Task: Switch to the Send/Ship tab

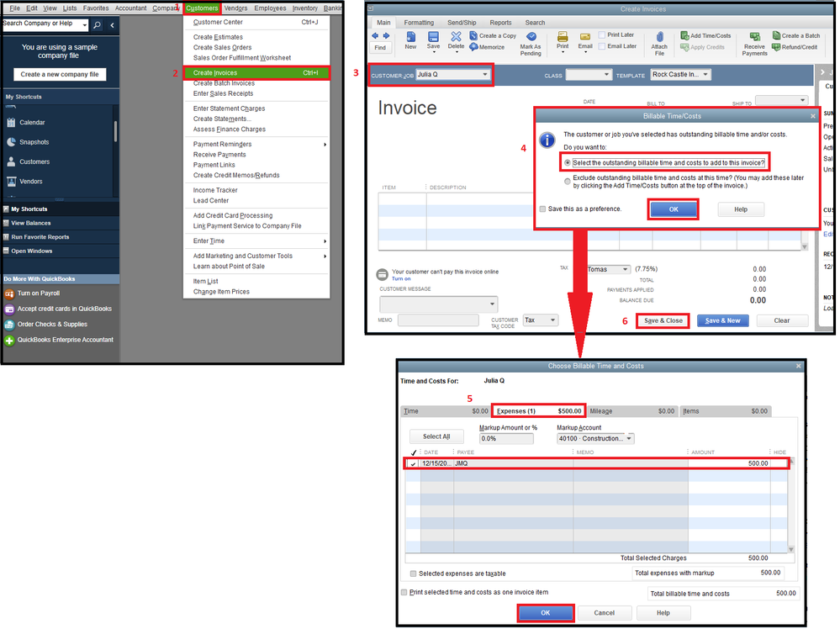Action: pos(462,23)
